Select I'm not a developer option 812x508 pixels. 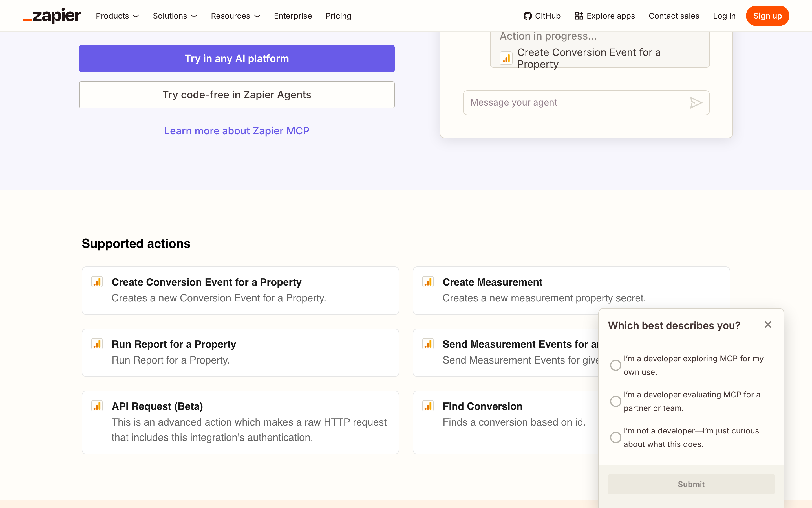click(x=615, y=437)
